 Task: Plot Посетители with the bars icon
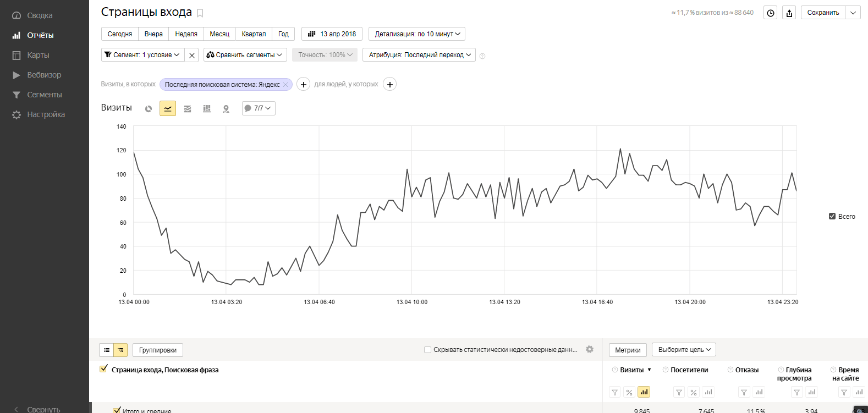click(x=708, y=392)
